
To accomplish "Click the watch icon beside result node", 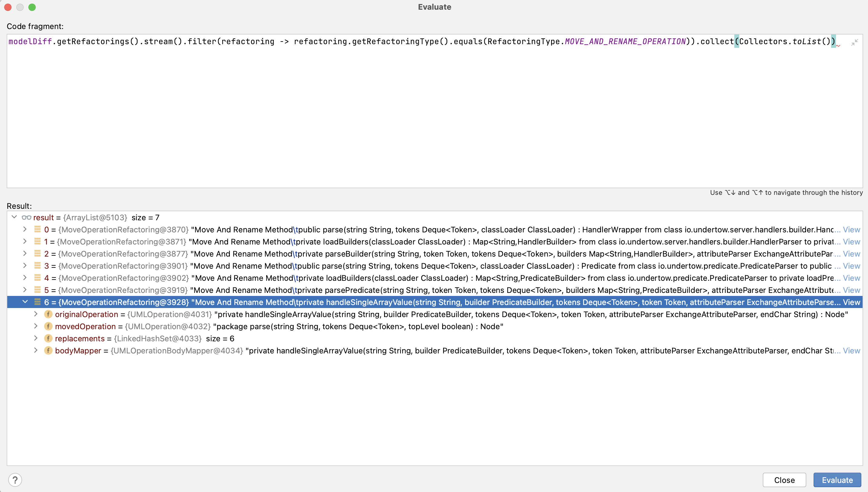I will point(27,217).
